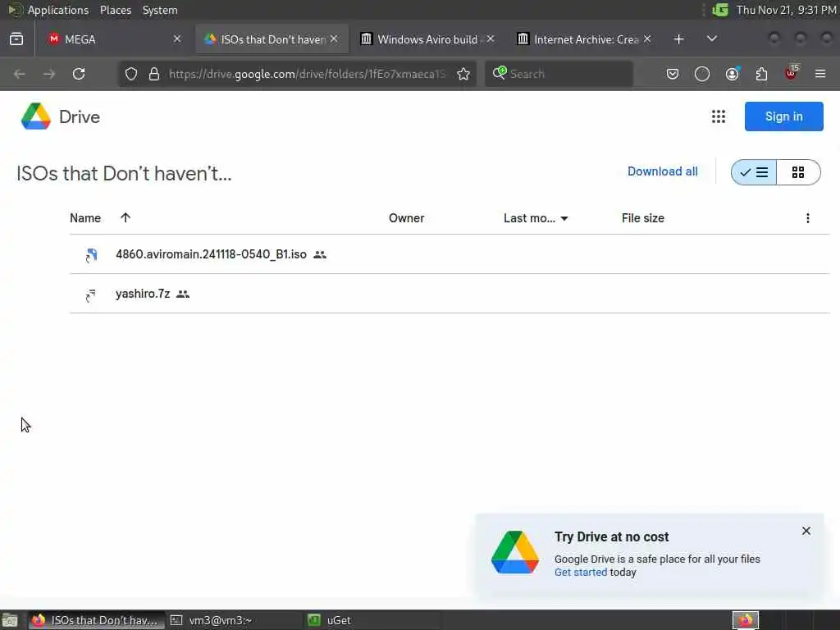
Task: Open the Firefox account icon
Action: (732, 74)
